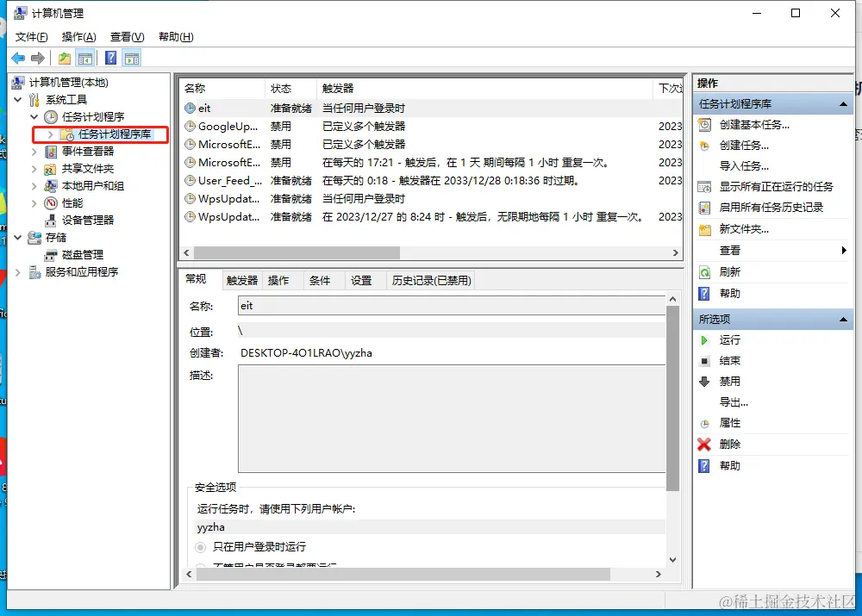
Task: Expand the 任务计划程序库 tree node
Action: tap(51, 134)
